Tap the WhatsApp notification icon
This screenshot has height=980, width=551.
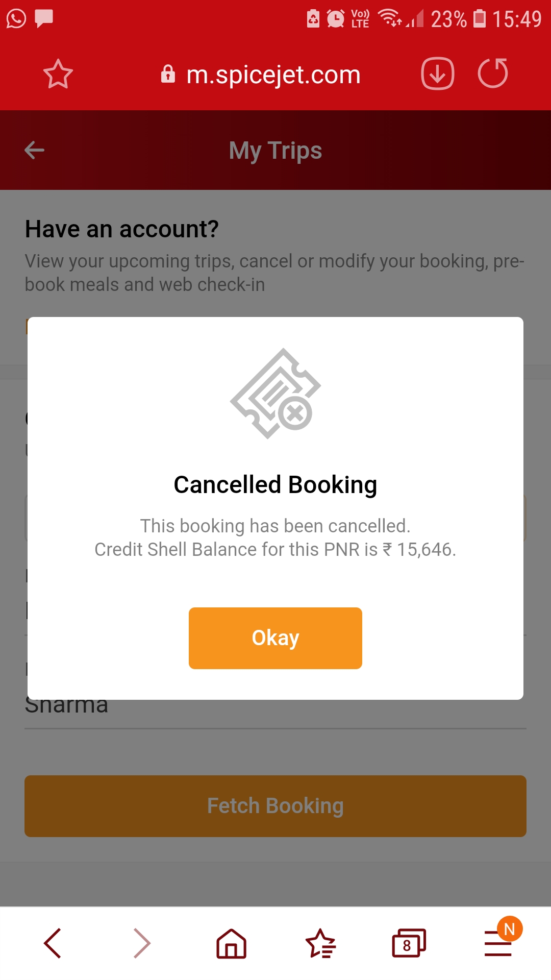16,19
